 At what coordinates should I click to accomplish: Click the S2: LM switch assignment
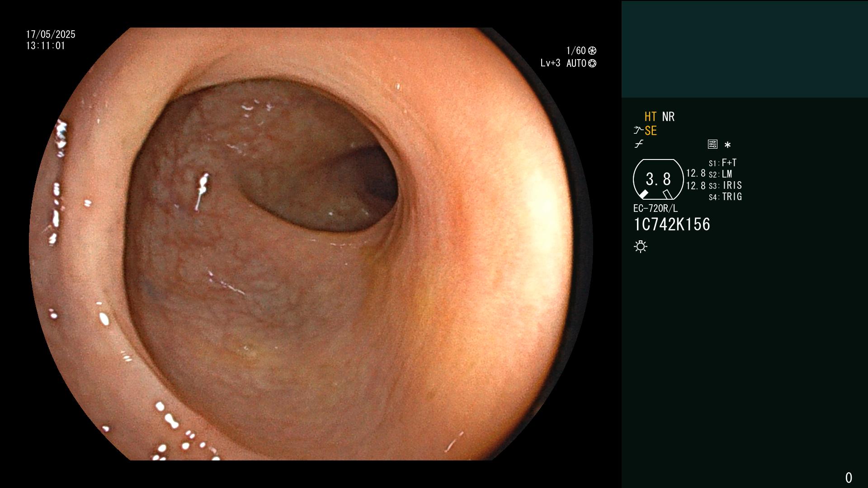[x=721, y=174]
